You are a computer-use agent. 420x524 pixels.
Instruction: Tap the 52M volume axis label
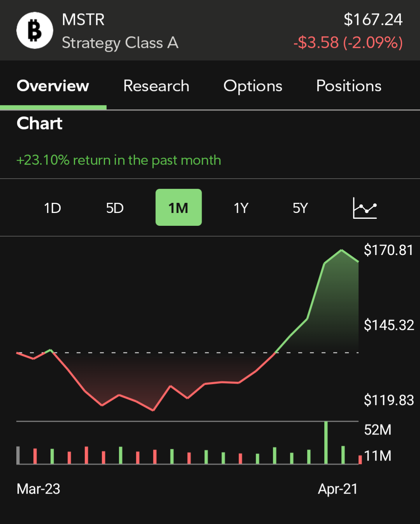pyautogui.click(x=378, y=430)
